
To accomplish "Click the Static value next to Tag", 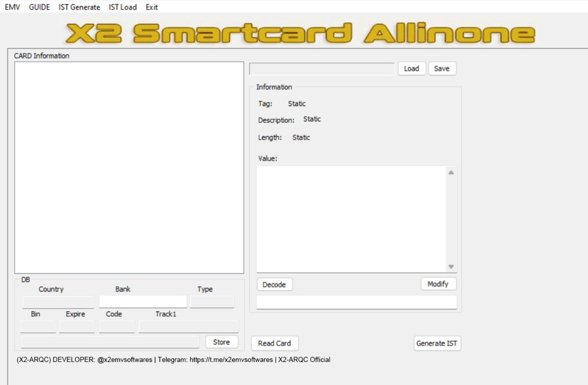I will click(297, 104).
